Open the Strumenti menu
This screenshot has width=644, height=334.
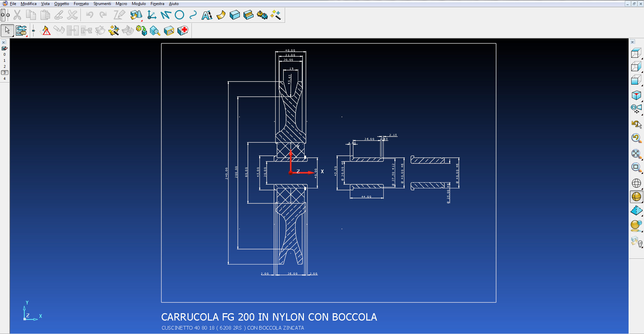coord(102,4)
